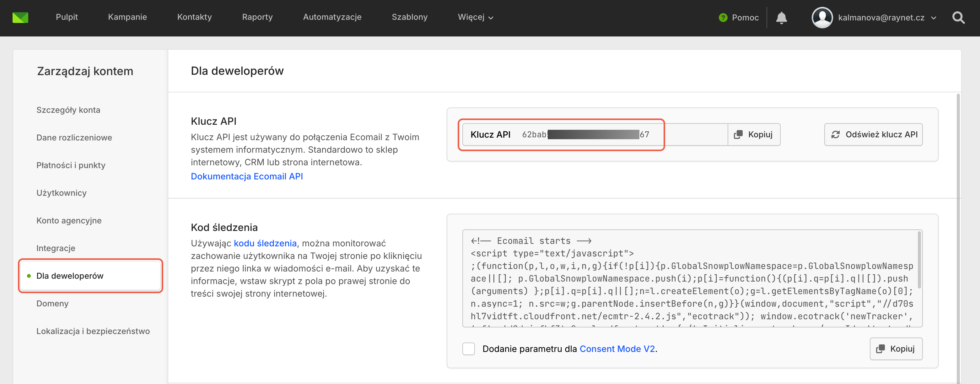Click the refresh arrows icon in Odśwież
The image size is (980, 384).
pos(835,134)
